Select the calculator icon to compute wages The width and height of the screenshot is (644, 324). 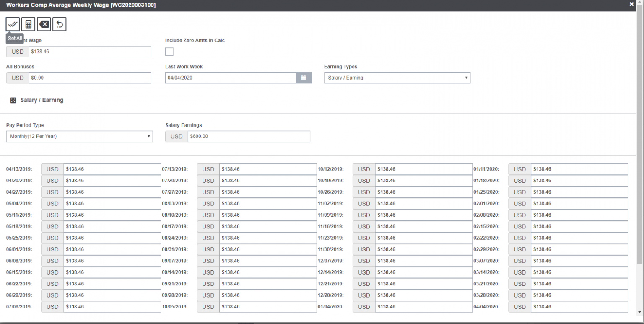tap(28, 24)
